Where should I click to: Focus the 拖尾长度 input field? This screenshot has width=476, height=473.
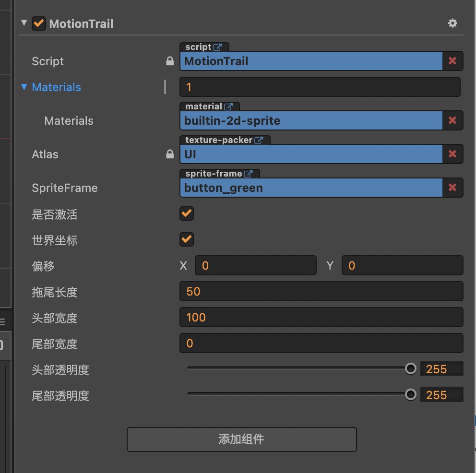[321, 291]
